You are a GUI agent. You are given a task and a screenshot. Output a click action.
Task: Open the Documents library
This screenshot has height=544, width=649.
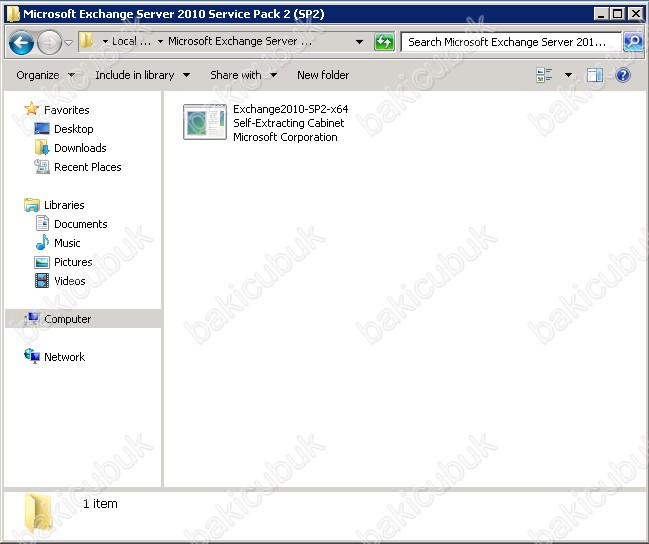click(81, 224)
